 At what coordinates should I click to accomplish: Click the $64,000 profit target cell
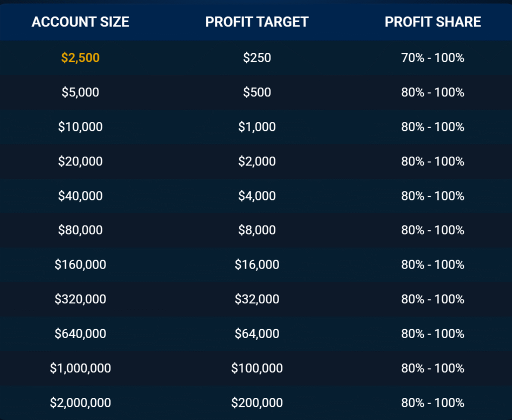point(257,333)
